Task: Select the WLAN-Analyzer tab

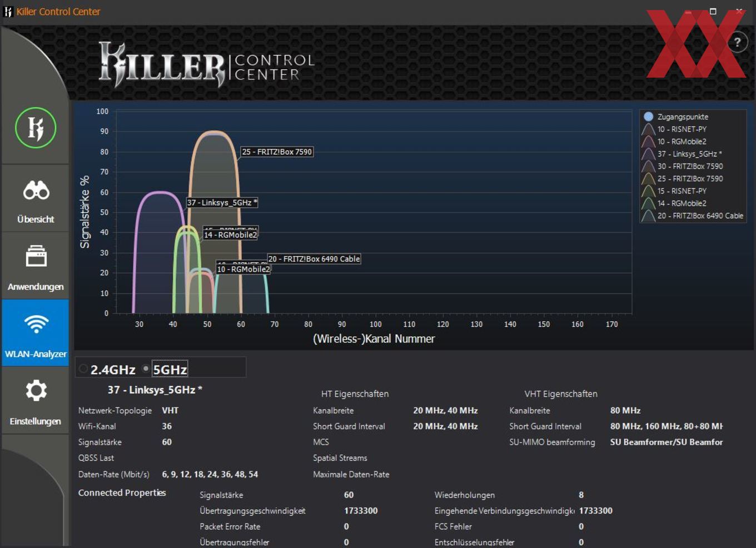Action: coord(36,333)
